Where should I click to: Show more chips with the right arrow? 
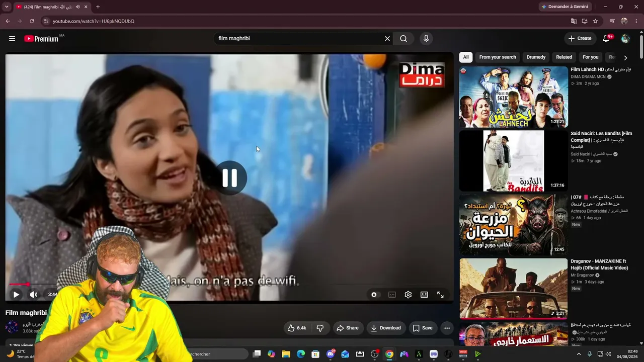(x=625, y=57)
